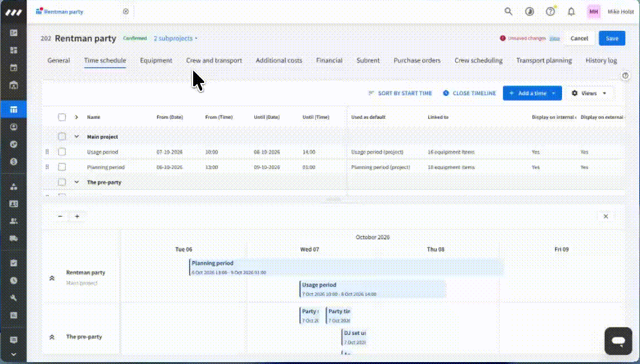Switch to the Crew and transport tab
The width and height of the screenshot is (640, 364).
pos(214,60)
